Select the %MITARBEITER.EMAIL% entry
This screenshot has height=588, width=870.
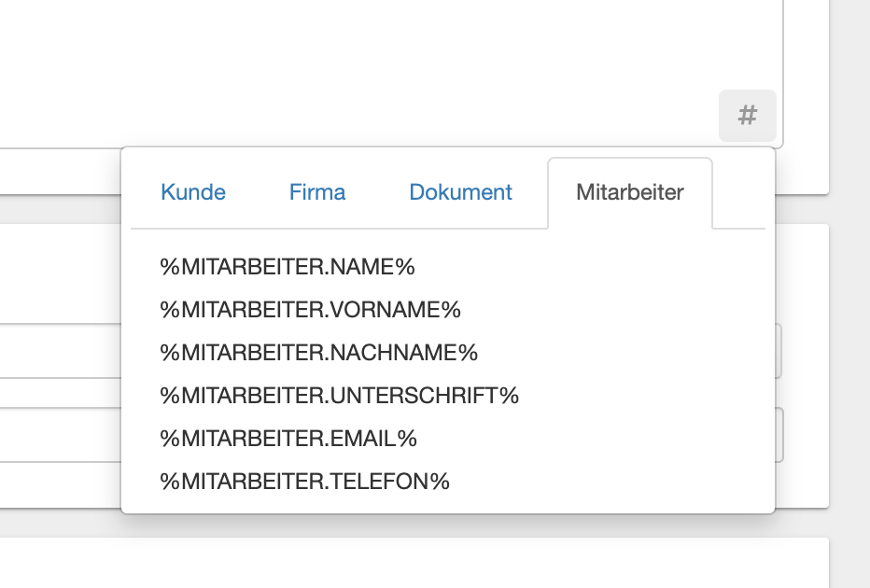coord(288,439)
